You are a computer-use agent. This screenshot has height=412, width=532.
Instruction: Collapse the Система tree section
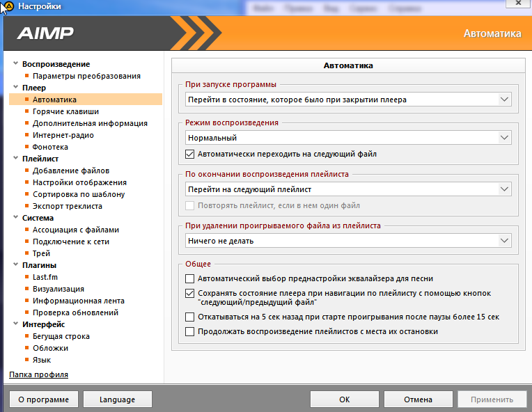pyautogui.click(x=15, y=217)
